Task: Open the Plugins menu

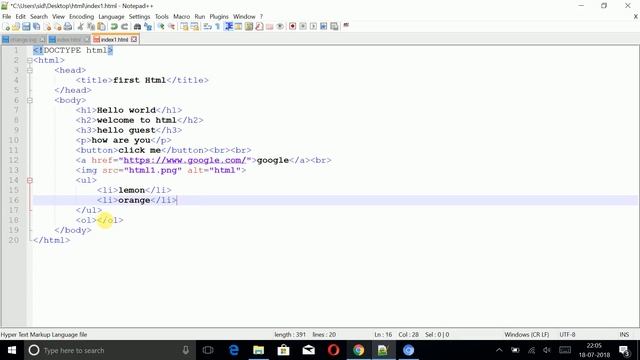Action: tap(219, 16)
